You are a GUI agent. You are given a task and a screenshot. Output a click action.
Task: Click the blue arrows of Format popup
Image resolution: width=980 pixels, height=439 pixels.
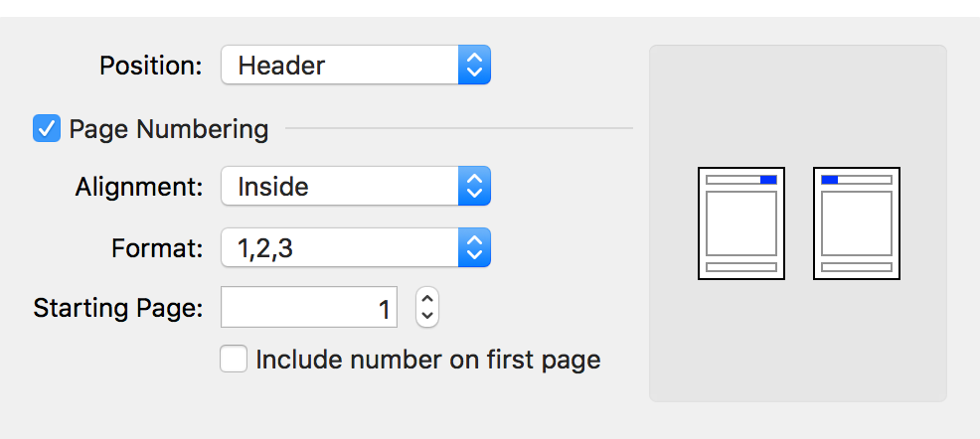pos(475,248)
